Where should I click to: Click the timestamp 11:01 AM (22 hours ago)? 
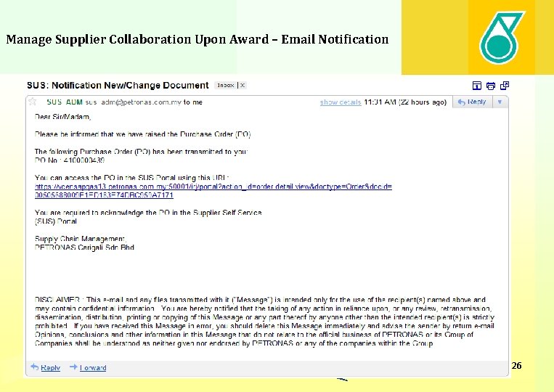[x=405, y=102]
